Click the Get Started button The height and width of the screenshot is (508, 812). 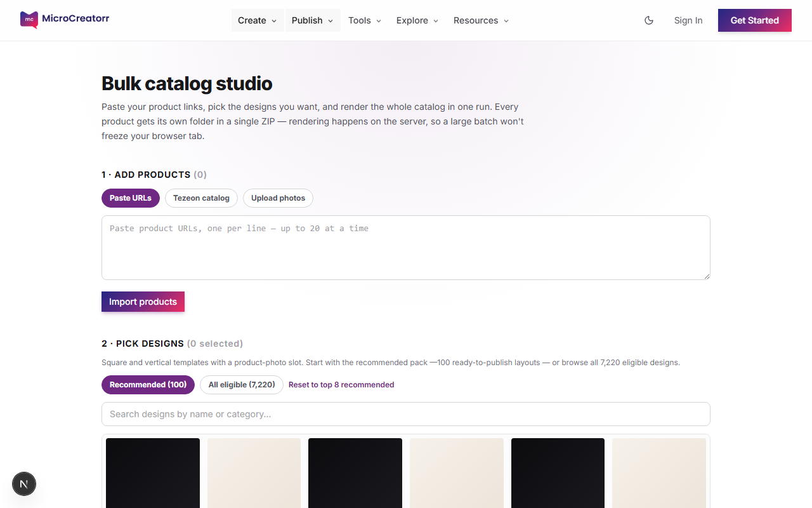[x=755, y=20]
